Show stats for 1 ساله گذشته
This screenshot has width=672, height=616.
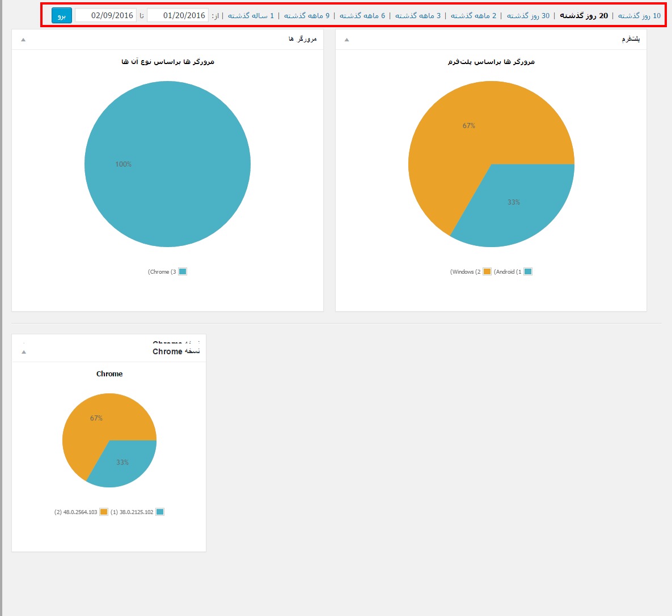coord(251,15)
